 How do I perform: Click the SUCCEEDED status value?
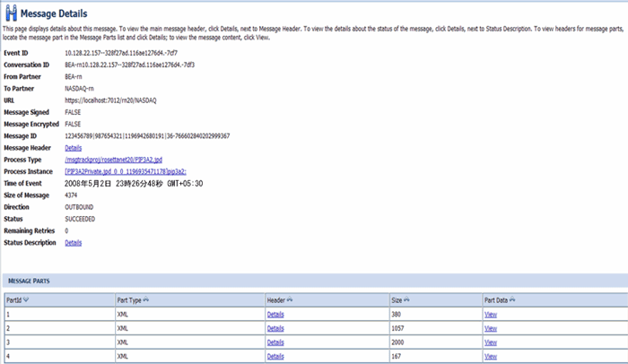click(80, 219)
